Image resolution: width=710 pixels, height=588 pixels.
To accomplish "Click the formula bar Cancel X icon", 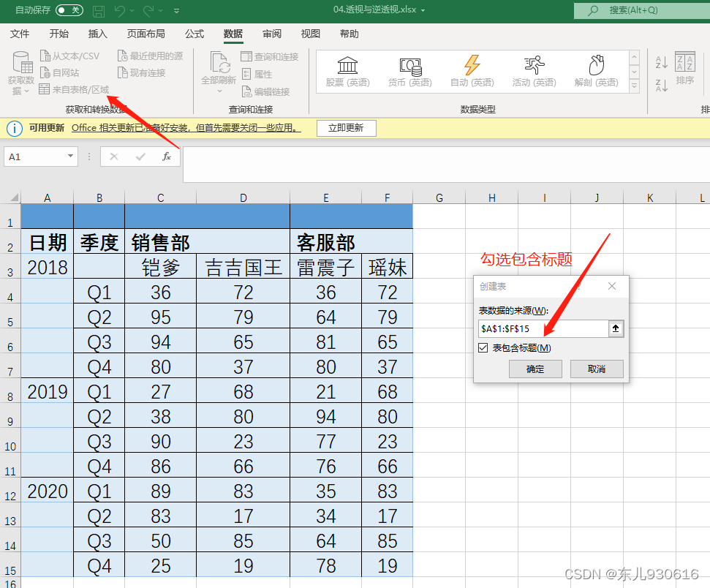I will (x=113, y=157).
